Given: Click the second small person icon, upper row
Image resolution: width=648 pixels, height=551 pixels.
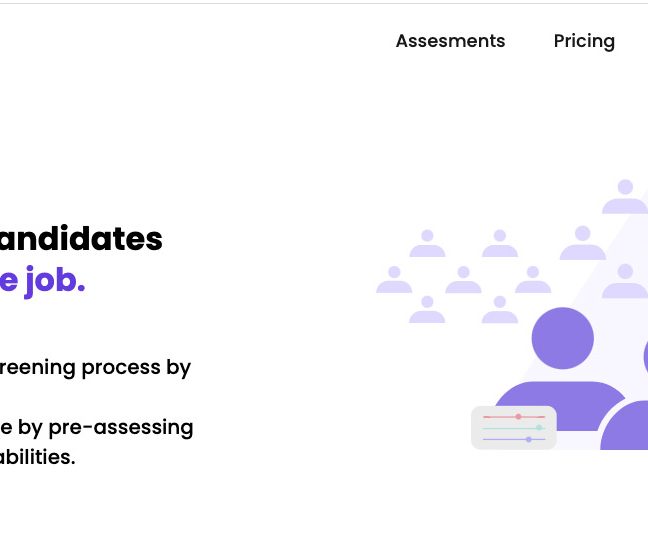Looking at the screenshot, I should [x=500, y=243].
